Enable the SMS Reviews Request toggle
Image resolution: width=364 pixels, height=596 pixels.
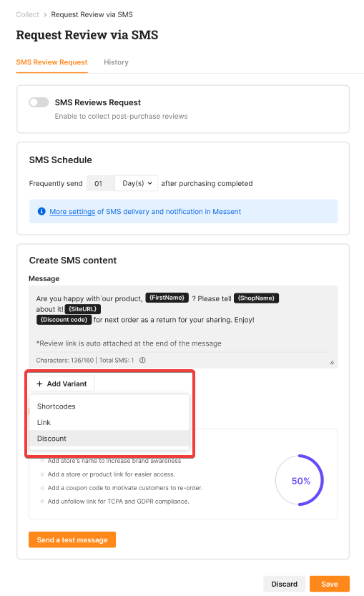39,102
